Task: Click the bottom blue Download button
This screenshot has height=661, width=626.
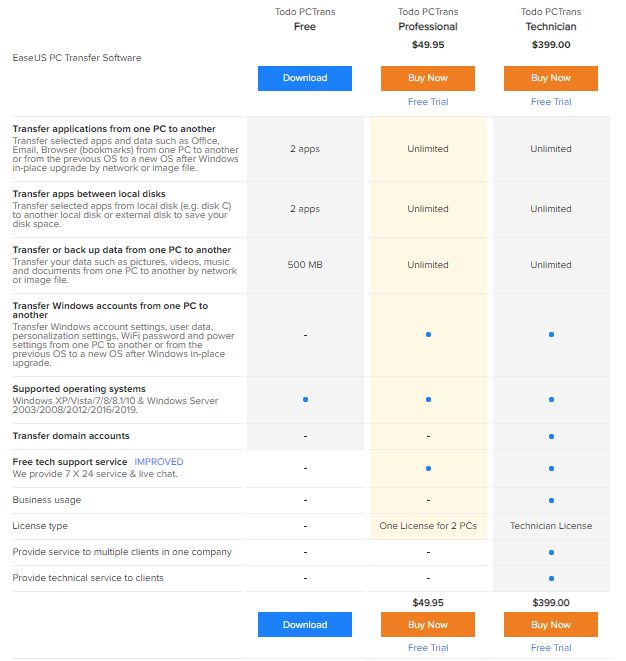Action: point(305,625)
